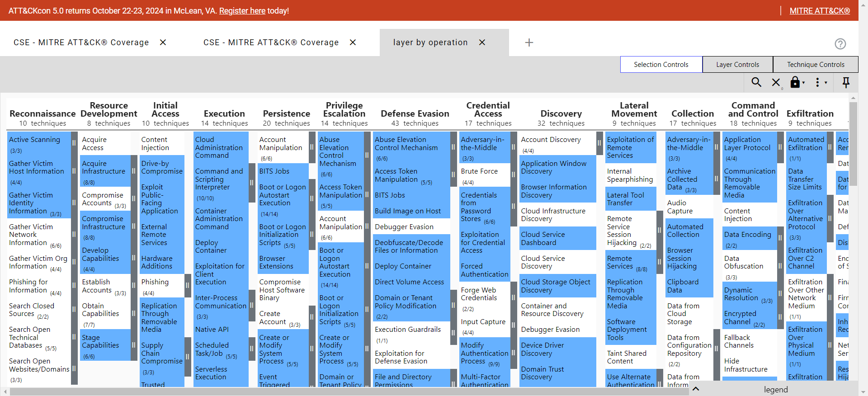Viewport: 868px width, 396px height.
Task: Click the Defense Evasion tactic header
Action: [x=415, y=114]
